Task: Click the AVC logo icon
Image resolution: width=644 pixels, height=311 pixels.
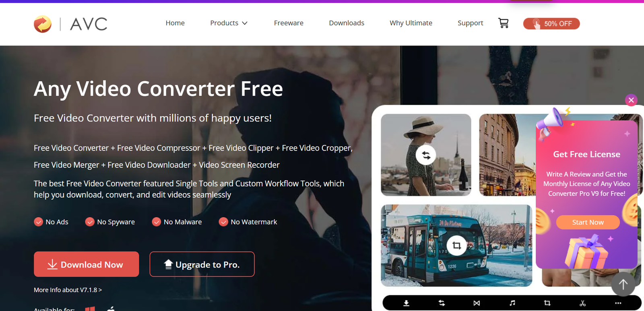Action: [x=43, y=24]
